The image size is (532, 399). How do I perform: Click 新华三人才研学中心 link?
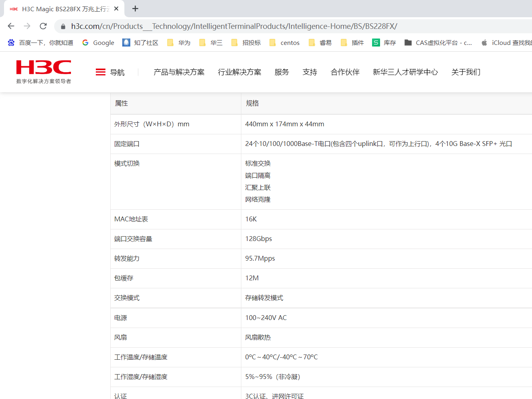click(x=405, y=72)
